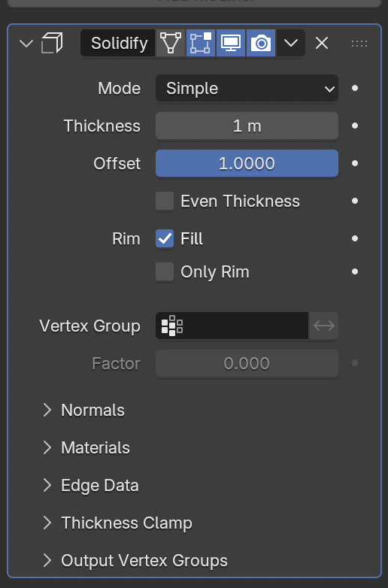This screenshot has width=388, height=588.
Task: Collapse the Solidify modifier panel
Action: pyautogui.click(x=26, y=44)
